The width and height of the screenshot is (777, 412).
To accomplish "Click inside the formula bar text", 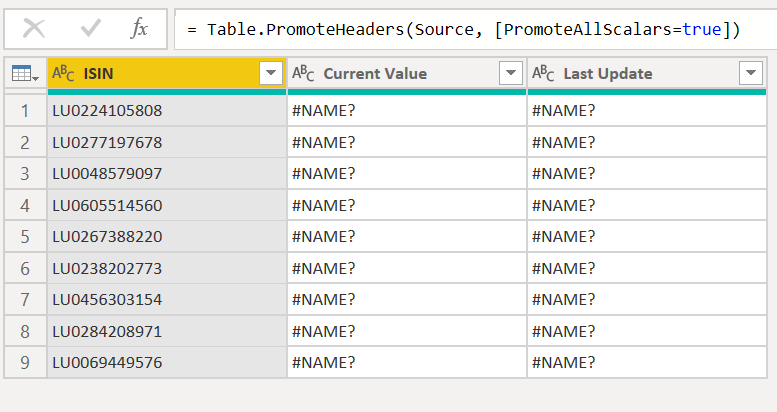I will click(x=470, y=29).
